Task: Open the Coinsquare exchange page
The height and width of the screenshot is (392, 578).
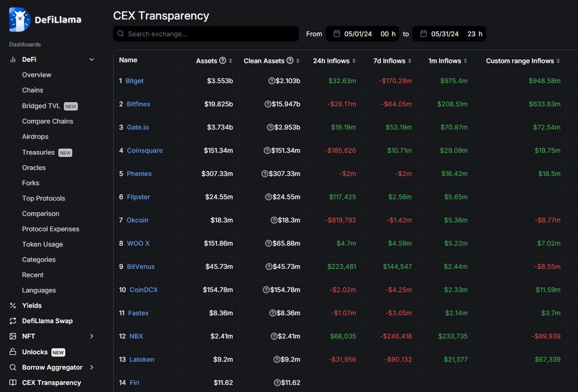Action: tap(145, 151)
